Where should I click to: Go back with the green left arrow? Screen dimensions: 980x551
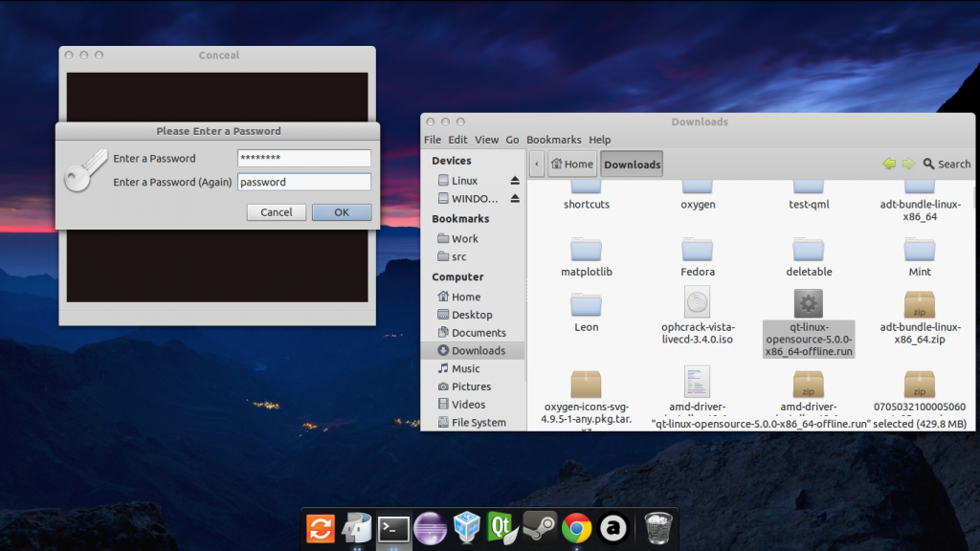pyautogui.click(x=889, y=164)
